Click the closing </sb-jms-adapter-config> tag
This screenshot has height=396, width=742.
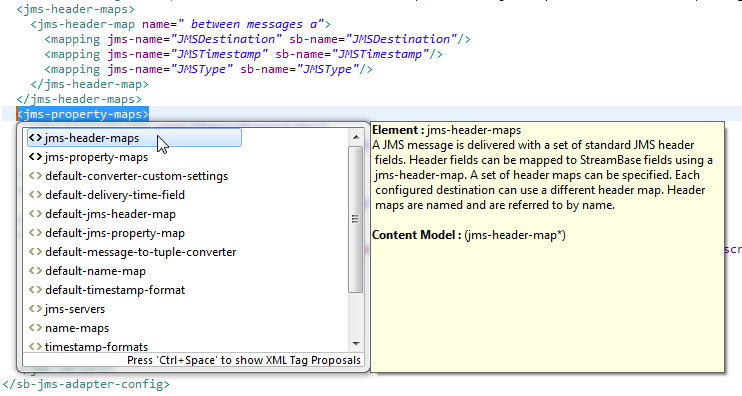click(x=86, y=384)
